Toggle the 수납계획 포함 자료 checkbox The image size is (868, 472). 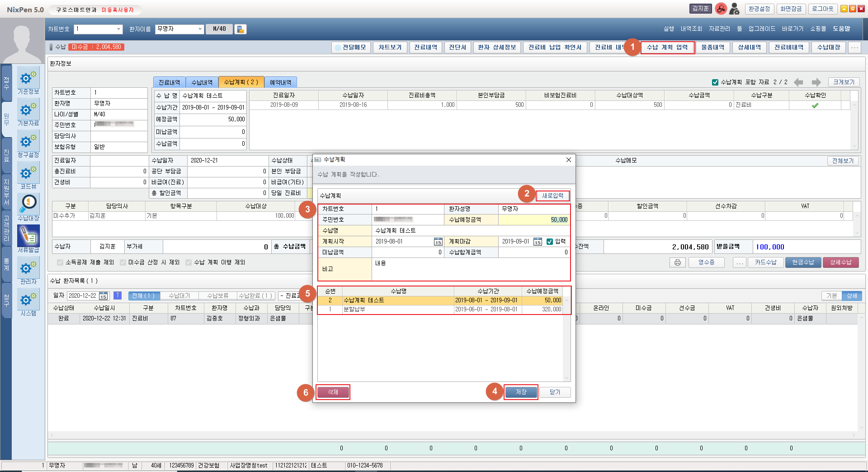(x=715, y=82)
